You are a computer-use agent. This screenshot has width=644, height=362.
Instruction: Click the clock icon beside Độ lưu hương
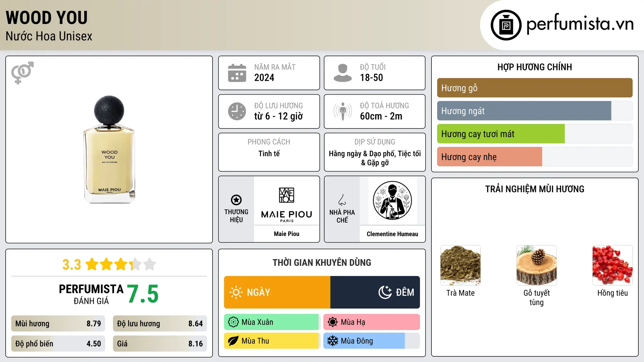237,111
